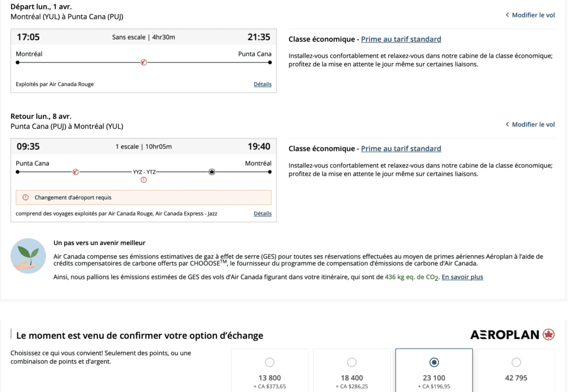The image size is (572, 392).
Task: Click the En savoir plus link
Action: coord(463,277)
